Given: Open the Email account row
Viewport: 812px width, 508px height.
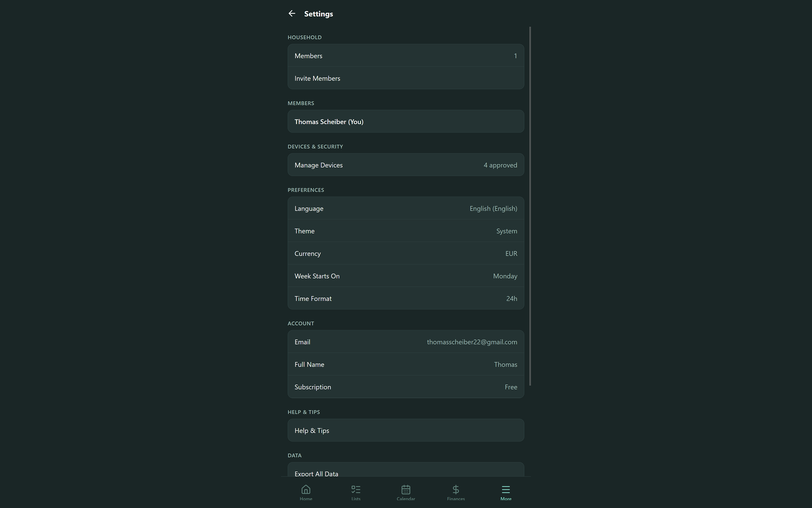Looking at the screenshot, I should (406, 341).
